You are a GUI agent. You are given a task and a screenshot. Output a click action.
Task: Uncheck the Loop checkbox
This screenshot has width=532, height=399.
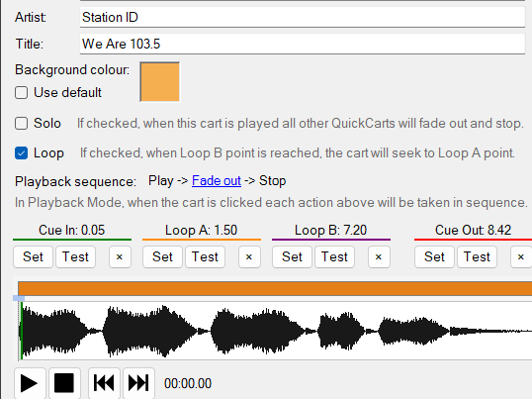click(x=21, y=153)
